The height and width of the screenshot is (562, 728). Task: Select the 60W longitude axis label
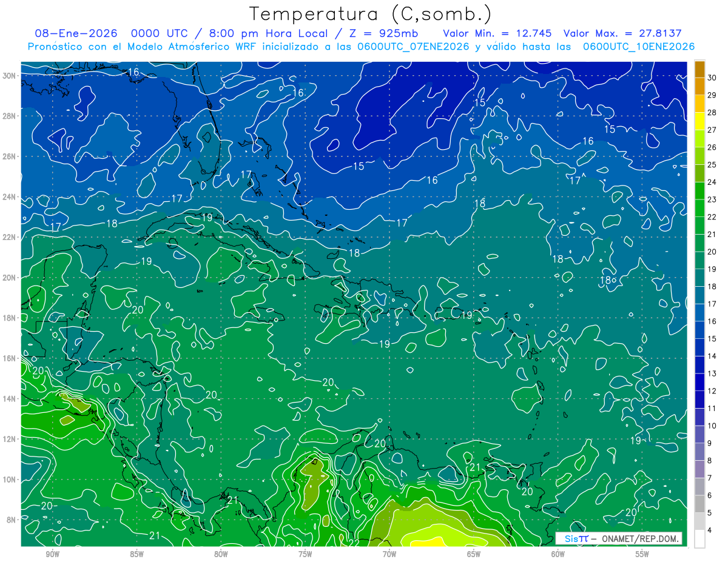click(558, 554)
